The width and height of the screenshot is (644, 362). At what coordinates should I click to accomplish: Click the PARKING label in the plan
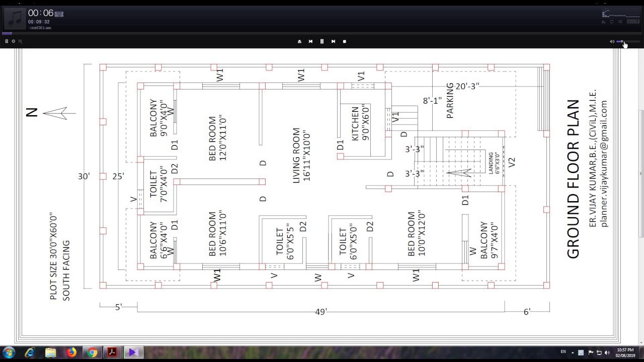(450, 101)
